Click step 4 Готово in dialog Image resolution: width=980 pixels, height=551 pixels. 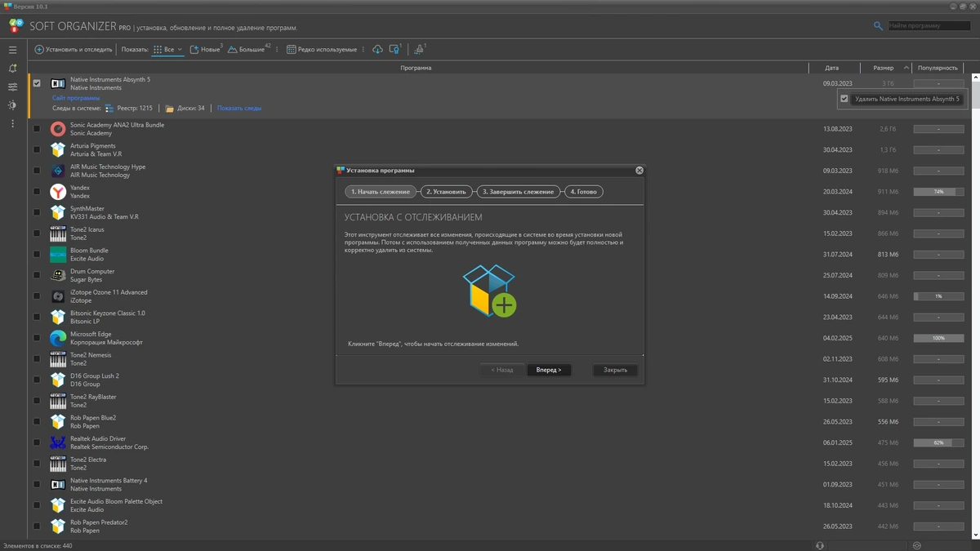pos(584,192)
